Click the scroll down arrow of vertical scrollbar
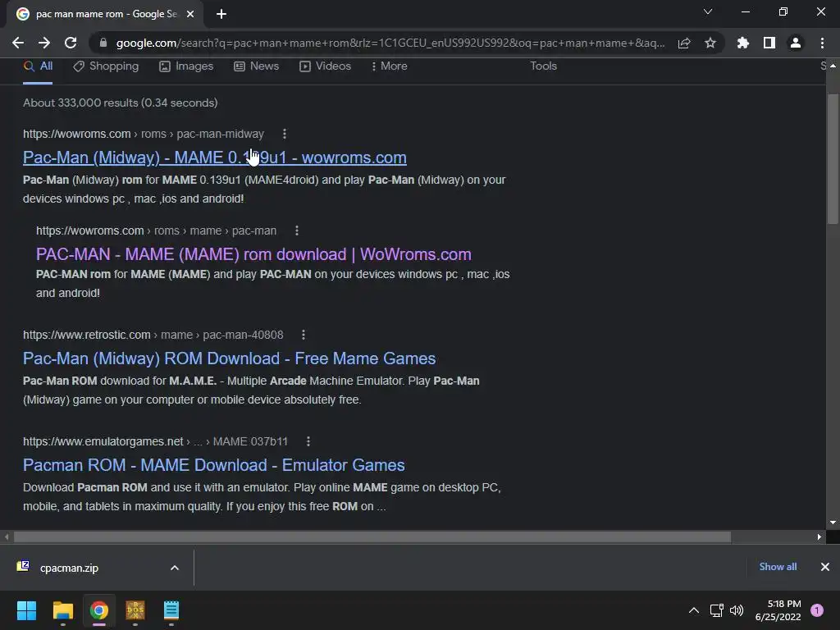Image resolution: width=840 pixels, height=630 pixels. (x=833, y=523)
